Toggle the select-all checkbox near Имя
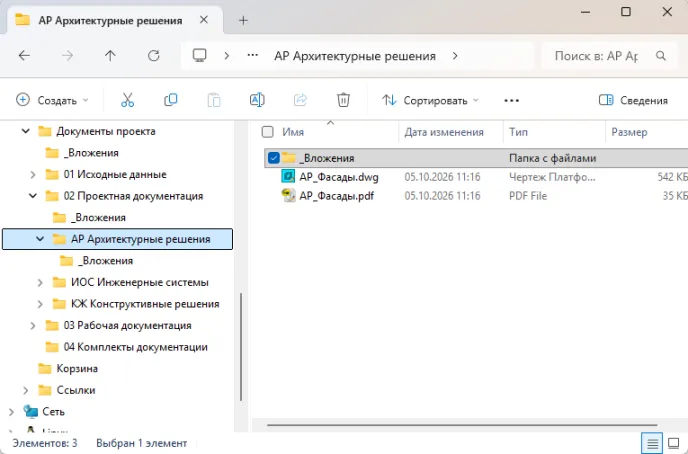 267,132
